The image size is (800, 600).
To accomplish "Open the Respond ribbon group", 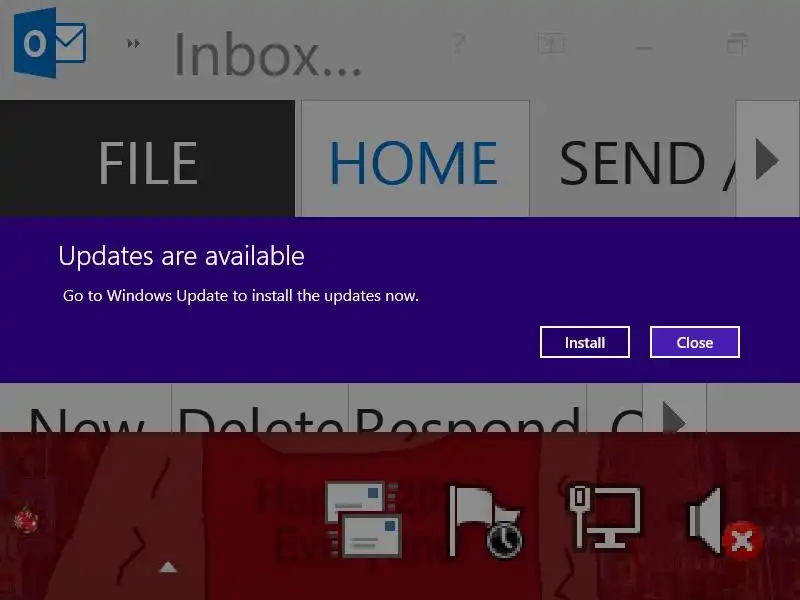I will click(467, 408).
